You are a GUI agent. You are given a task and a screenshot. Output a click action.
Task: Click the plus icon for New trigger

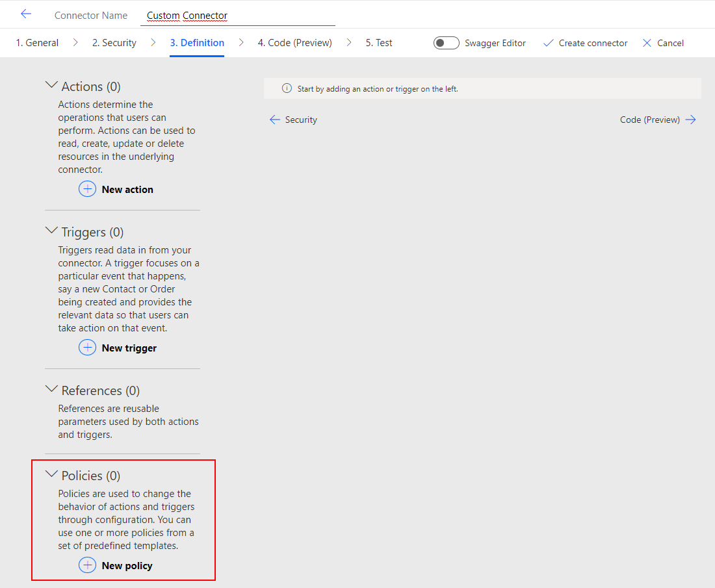click(87, 348)
